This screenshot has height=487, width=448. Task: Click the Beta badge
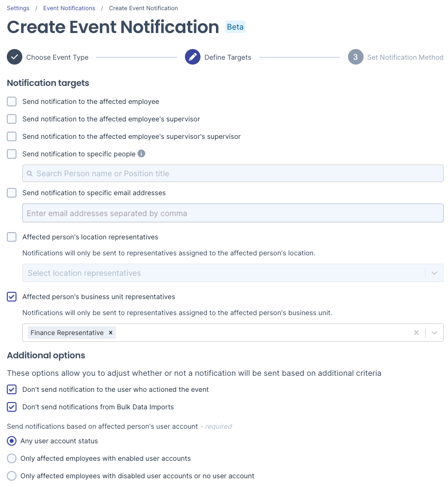point(235,27)
